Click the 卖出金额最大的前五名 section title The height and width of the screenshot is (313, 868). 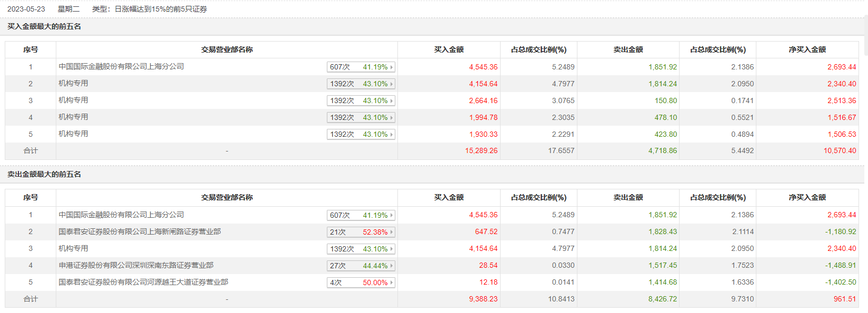(x=44, y=174)
